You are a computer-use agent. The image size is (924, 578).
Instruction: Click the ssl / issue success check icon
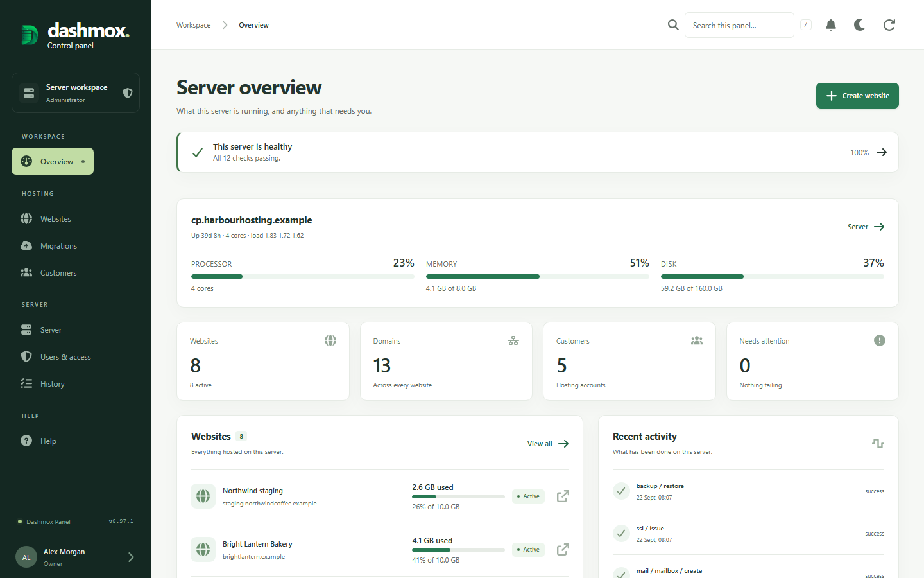click(621, 534)
